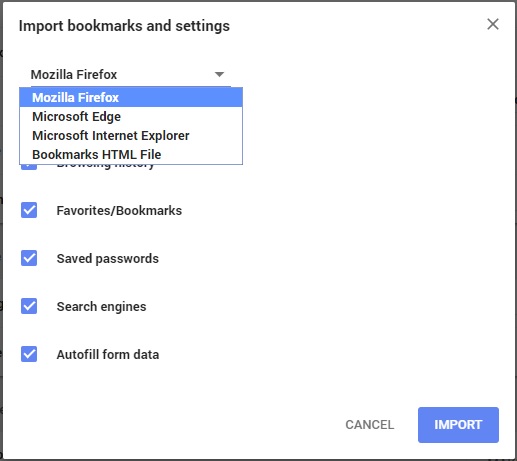Pick Microsoft Internet Explorer option
The image size is (517, 461).
131,136
